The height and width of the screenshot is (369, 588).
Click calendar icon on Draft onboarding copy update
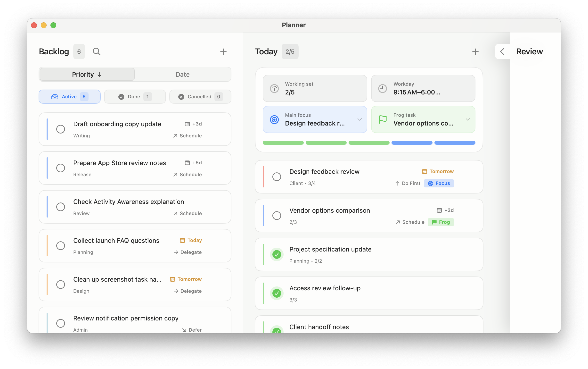coord(187,124)
